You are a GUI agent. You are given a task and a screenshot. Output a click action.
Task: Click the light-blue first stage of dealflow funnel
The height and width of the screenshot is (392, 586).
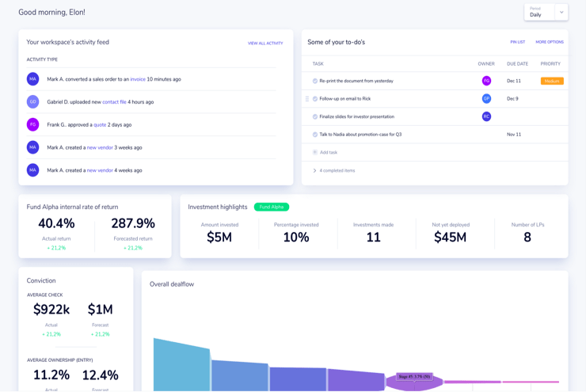coord(181,366)
